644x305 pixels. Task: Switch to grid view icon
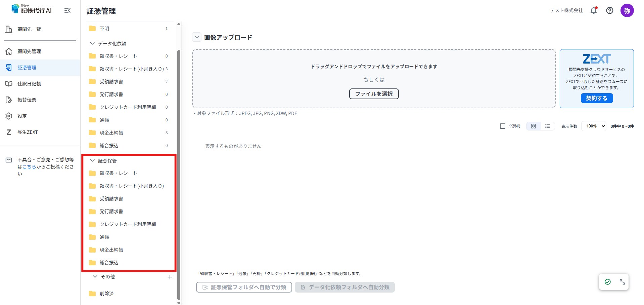pyautogui.click(x=533, y=126)
